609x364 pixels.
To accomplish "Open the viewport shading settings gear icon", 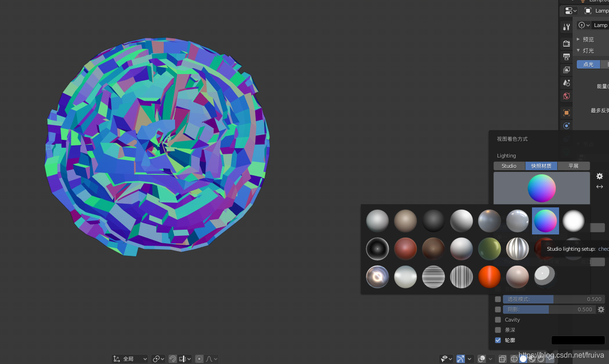I will coord(600,176).
